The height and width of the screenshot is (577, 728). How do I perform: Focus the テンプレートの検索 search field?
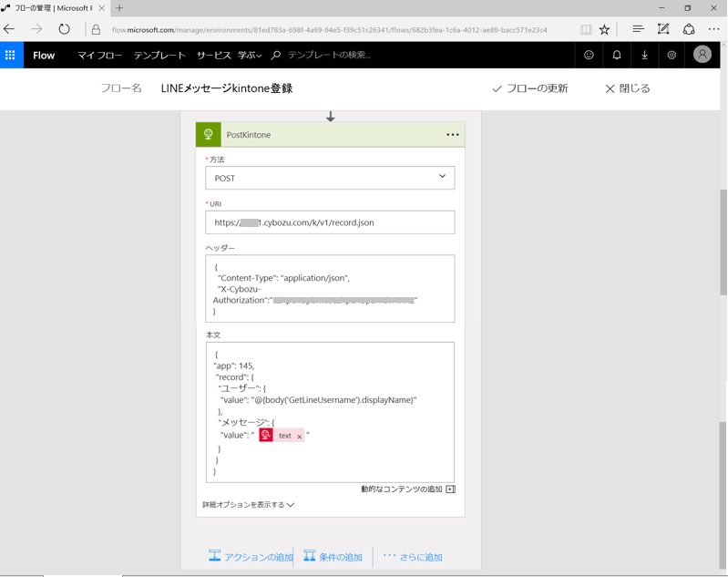(330, 56)
